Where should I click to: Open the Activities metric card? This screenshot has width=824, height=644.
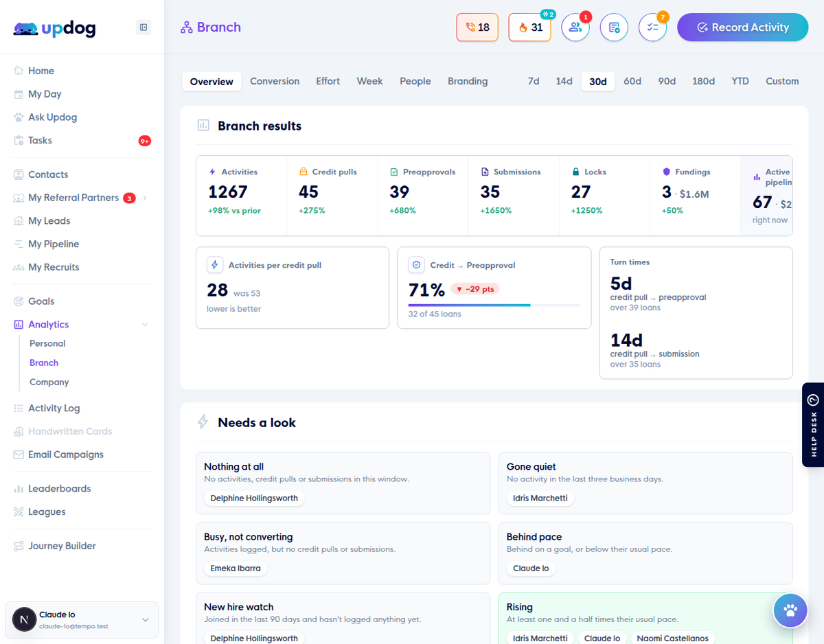tap(242, 196)
